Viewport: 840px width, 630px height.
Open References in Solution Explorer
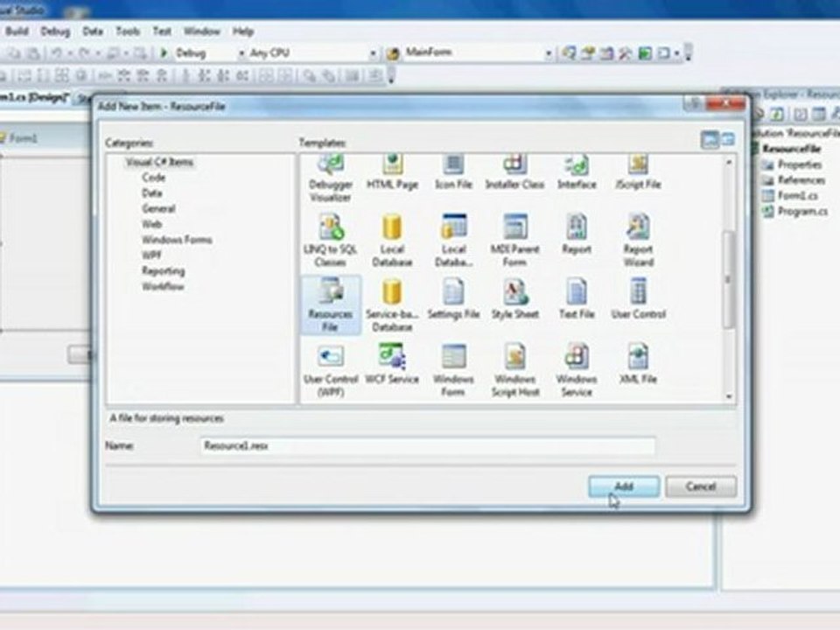[801, 180]
